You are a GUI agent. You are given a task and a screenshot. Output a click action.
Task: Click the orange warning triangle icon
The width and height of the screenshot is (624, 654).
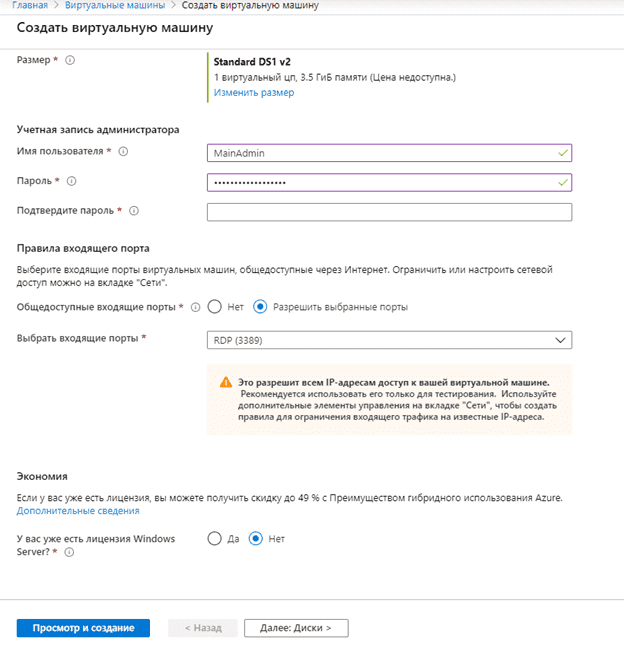tap(226, 382)
